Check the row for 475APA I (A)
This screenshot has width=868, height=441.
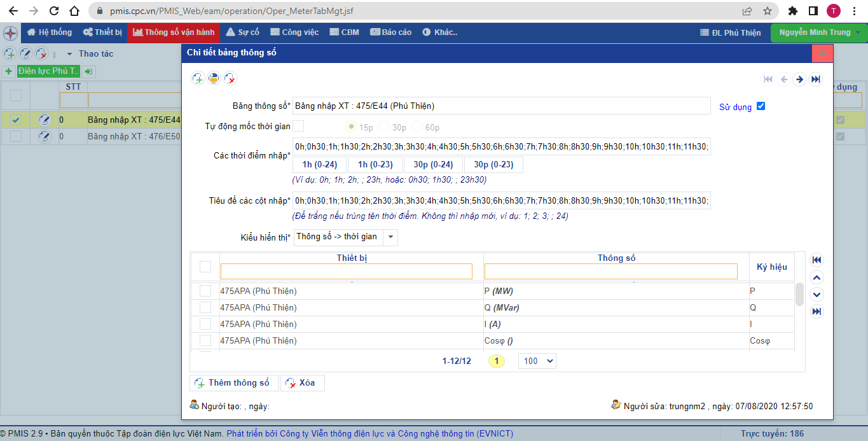205,324
